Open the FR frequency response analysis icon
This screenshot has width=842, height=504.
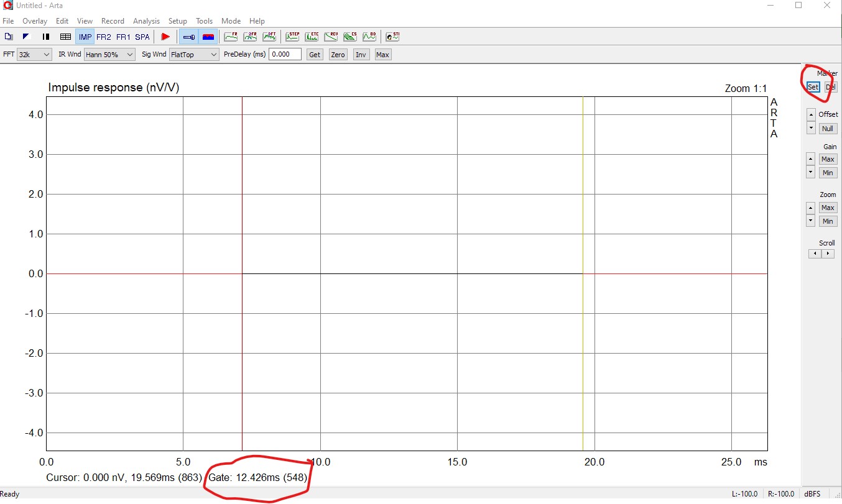[x=231, y=37]
